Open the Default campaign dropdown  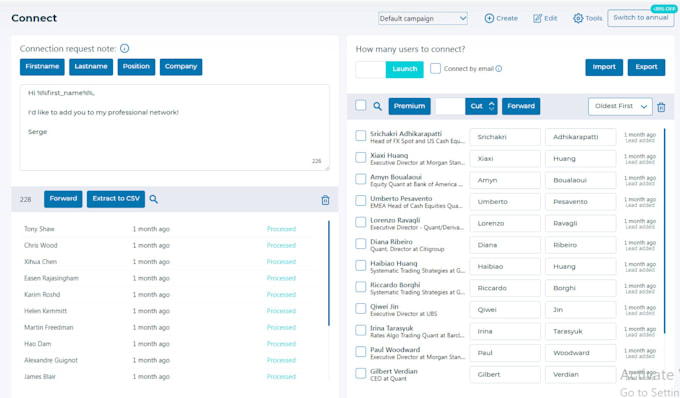[422, 18]
